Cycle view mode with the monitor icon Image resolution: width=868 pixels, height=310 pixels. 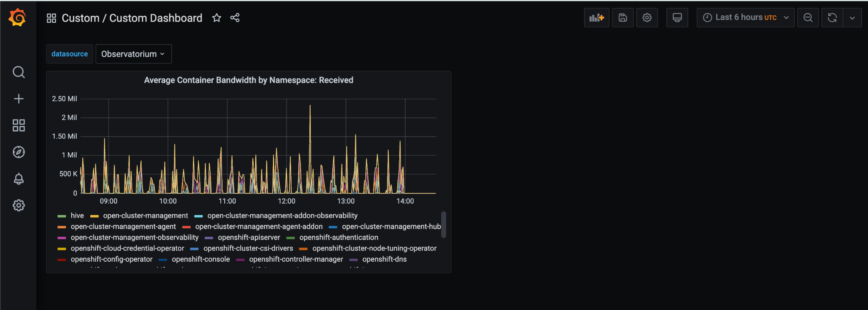pyautogui.click(x=677, y=18)
